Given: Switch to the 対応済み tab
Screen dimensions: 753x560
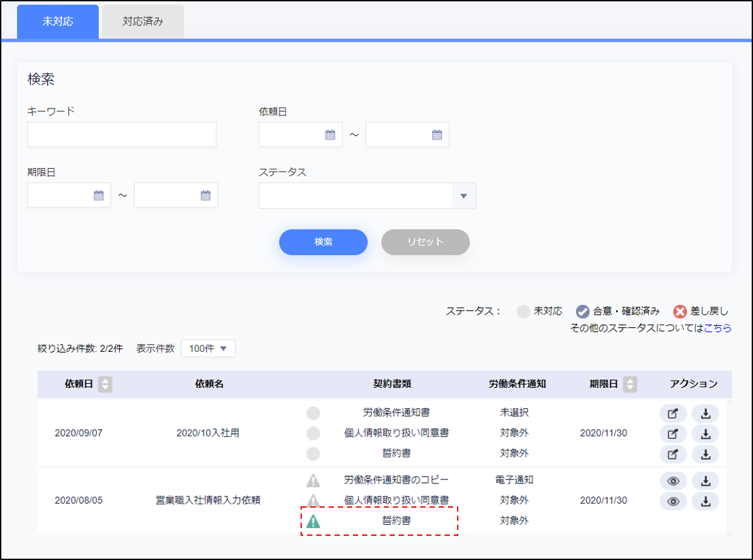Looking at the screenshot, I should (143, 22).
